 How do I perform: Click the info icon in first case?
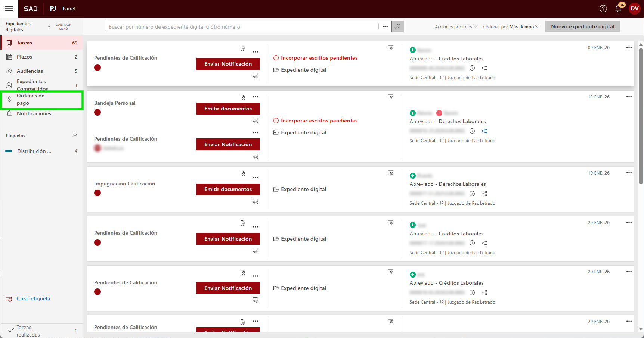(472, 68)
